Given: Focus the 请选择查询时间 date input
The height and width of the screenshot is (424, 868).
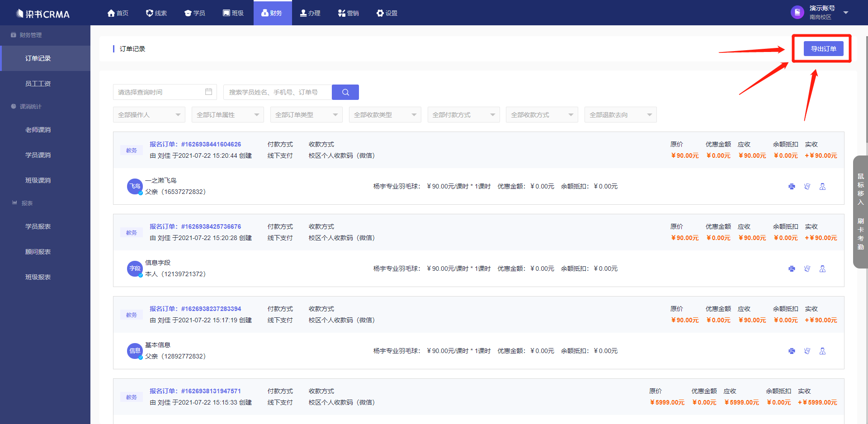Looking at the screenshot, I should pos(165,92).
